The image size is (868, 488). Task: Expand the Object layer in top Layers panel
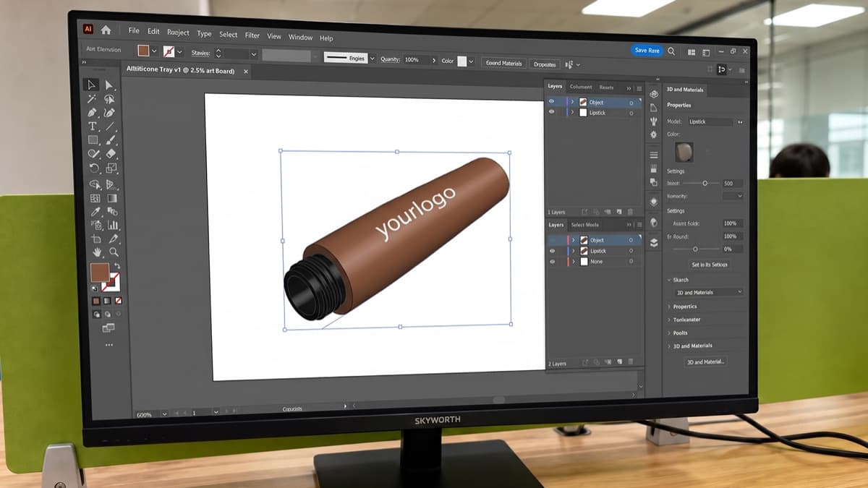click(x=573, y=102)
